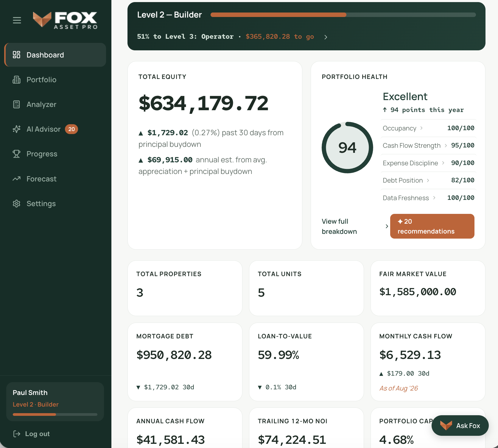Open the Dashboard menu item
498x448 pixels.
pyautogui.click(x=55, y=55)
